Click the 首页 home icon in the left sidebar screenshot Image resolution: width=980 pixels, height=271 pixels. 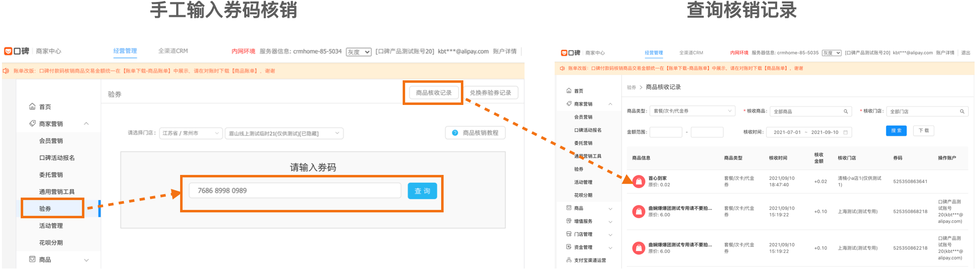coord(32,106)
